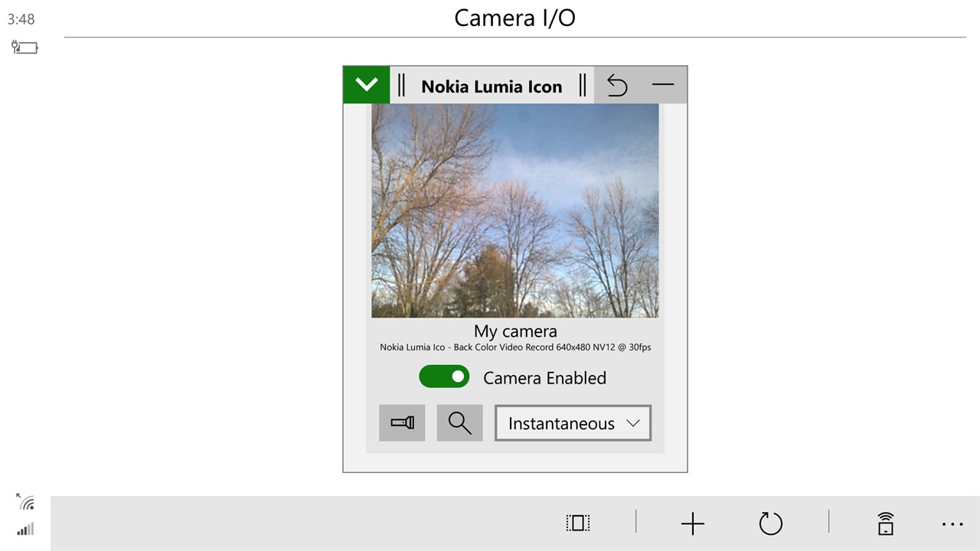980x551 pixels.
Task: Click the camera format description text 640x480 NV12
Action: coord(515,347)
